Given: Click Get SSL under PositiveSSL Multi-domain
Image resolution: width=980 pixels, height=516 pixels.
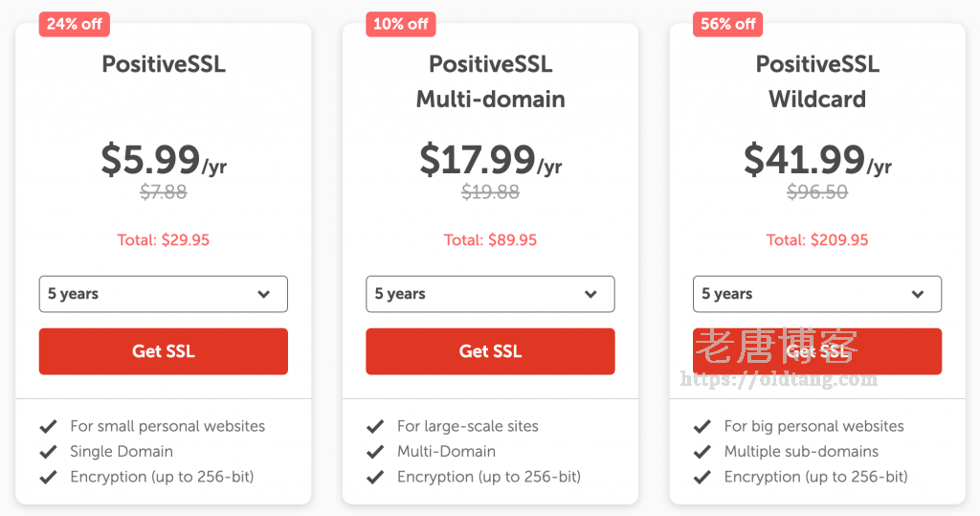Looking at the screenshot, I should click(490, 351).
